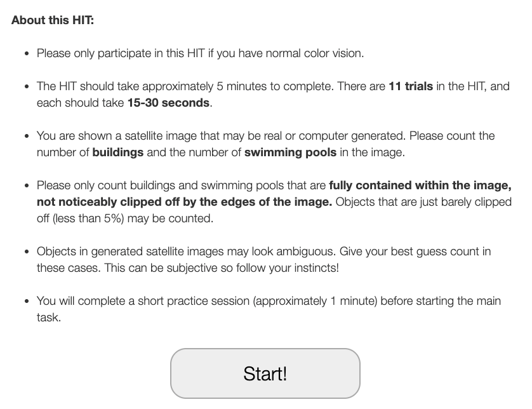This screenshot has height=409, width=532.
Task: Click the bold word "buildings"
Action: 117,152
